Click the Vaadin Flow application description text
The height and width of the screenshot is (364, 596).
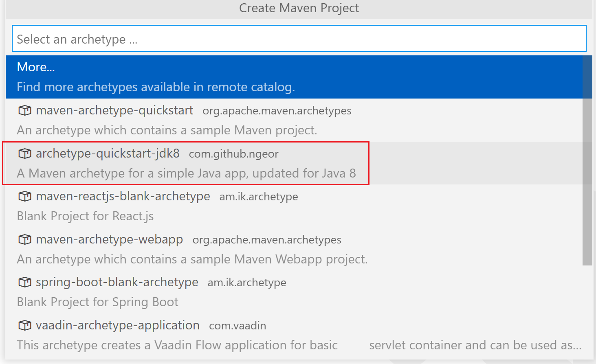pyautogui.click(x=299, y=345)
